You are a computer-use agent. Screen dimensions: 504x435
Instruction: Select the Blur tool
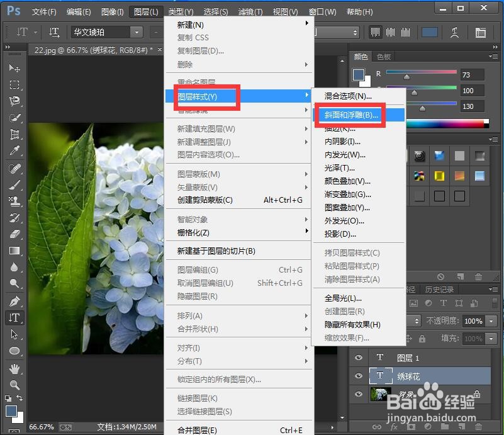pos(14,267)
